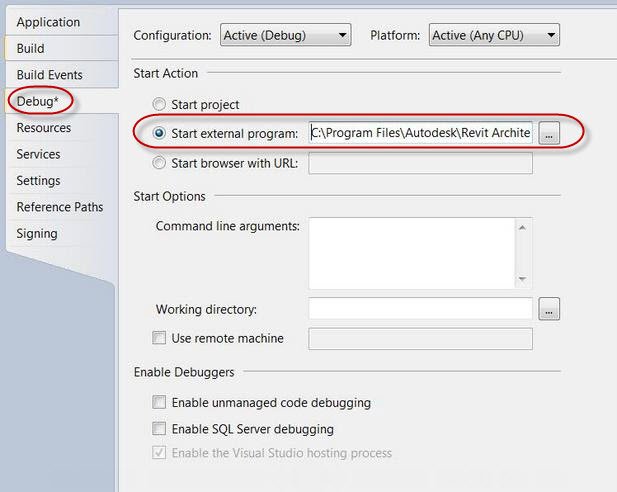The width and height of the screenshot is (617, 492).
Task: Enable unmanaged code debugging checkbox
Action: 159,402
